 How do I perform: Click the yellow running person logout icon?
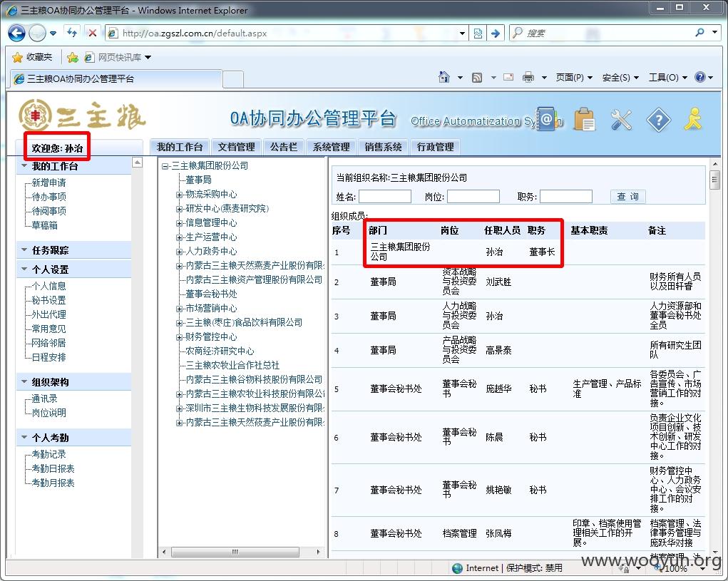693,119
